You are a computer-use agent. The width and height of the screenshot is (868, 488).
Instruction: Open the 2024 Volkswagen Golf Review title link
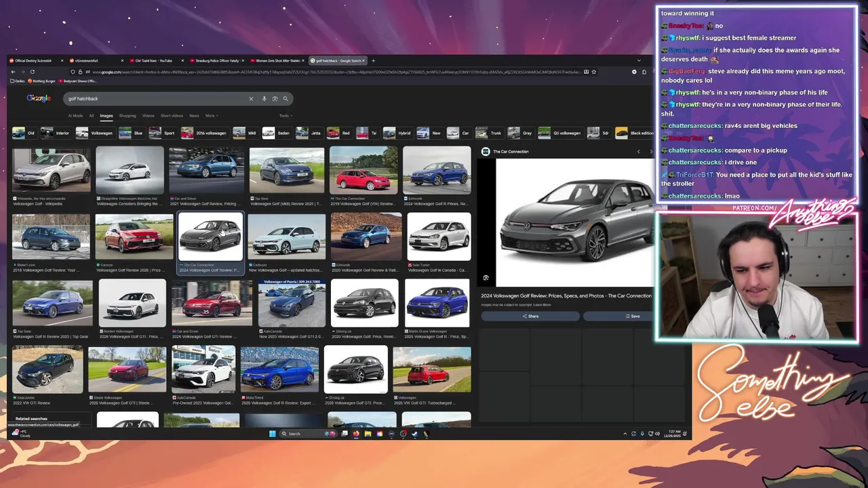tap(566, 296)
